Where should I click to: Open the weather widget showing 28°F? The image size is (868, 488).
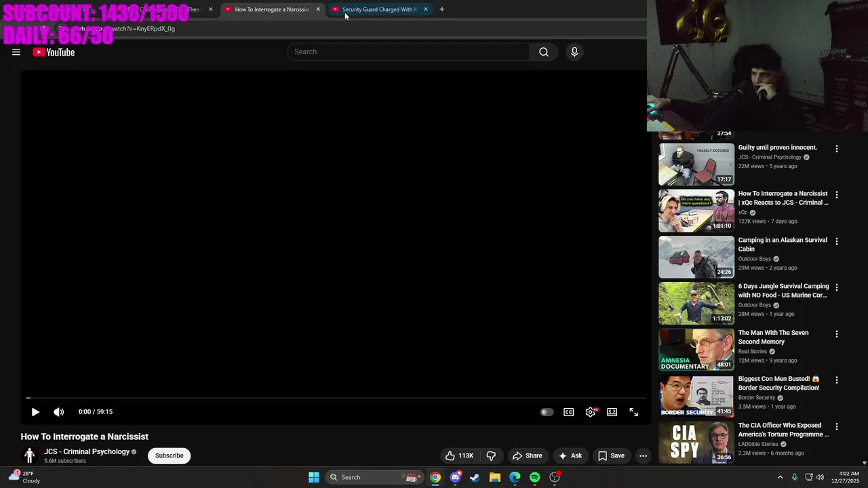click(x=24, y=477)
